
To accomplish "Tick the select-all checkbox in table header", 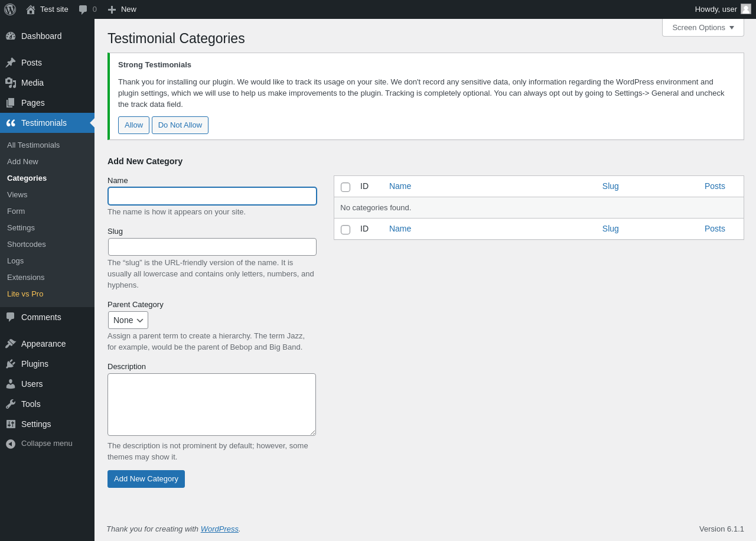I will pyautogui.click(x=346, y=187).
